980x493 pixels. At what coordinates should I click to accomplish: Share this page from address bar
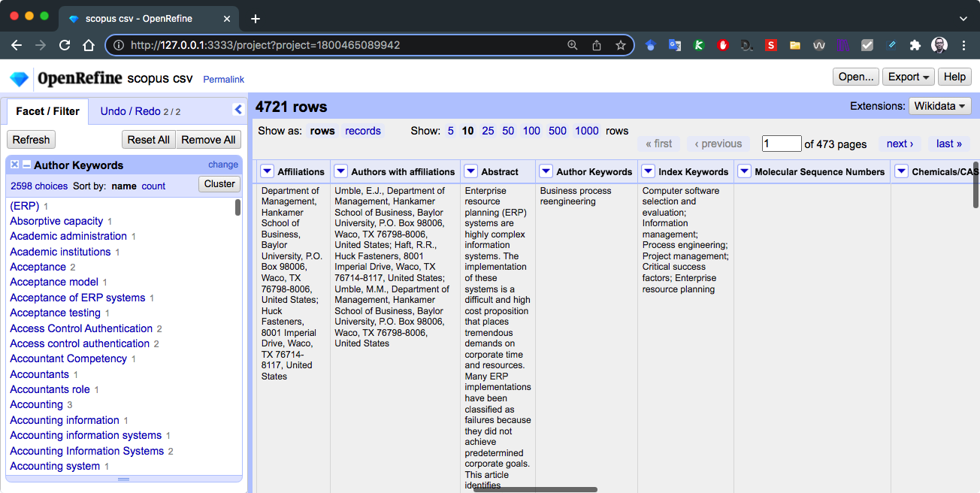pyautogui.click(x=597, y=45)
